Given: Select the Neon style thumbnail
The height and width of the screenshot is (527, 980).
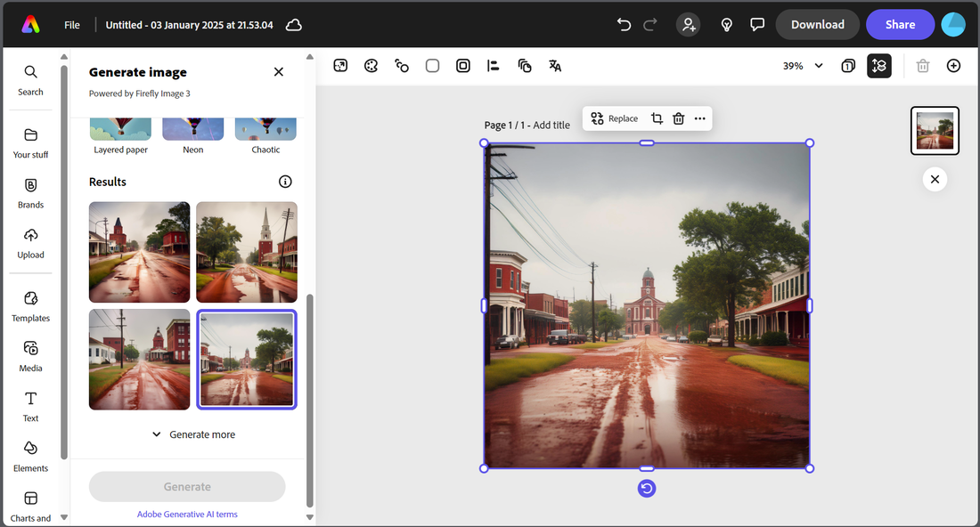Looking at the screenshot, I should (x=193, y=130).
